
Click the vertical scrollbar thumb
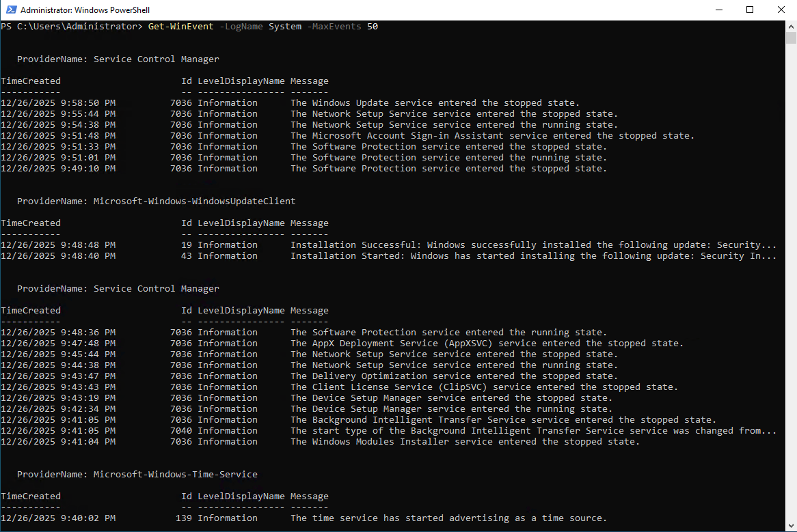[x=791, y=38]
